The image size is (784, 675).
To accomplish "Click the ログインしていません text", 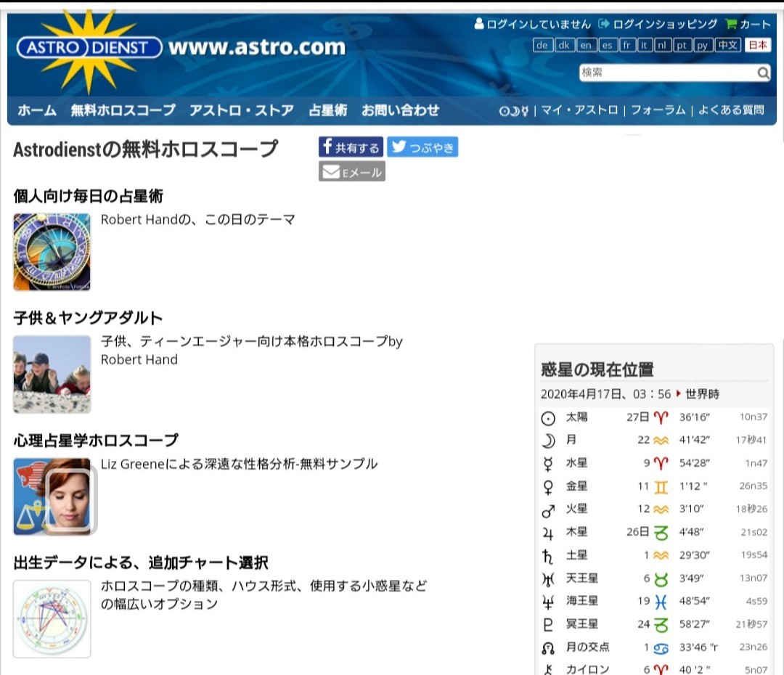I will click(539, 24).
